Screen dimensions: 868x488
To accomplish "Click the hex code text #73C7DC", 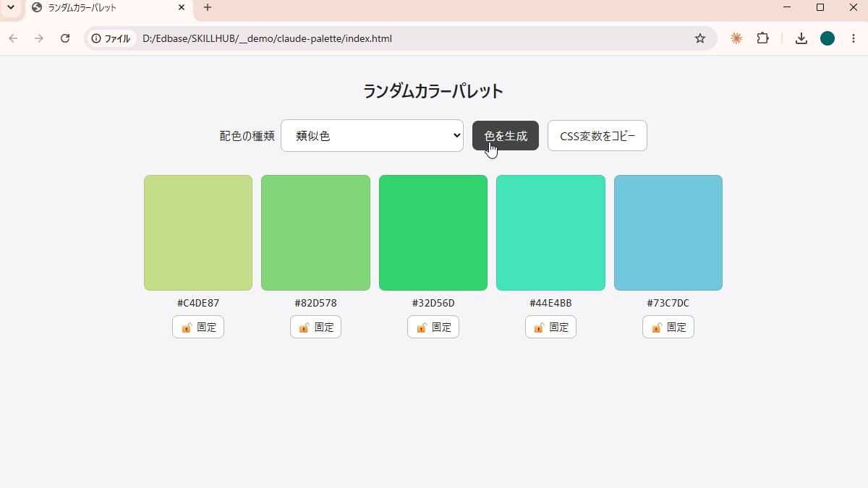I will (668, 303).
